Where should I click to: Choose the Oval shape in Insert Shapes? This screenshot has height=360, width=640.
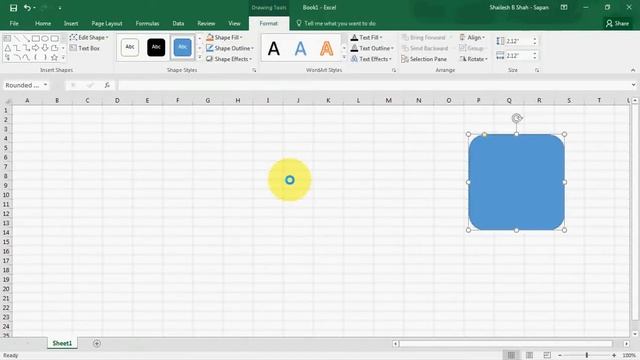click(x=45, y=39)
